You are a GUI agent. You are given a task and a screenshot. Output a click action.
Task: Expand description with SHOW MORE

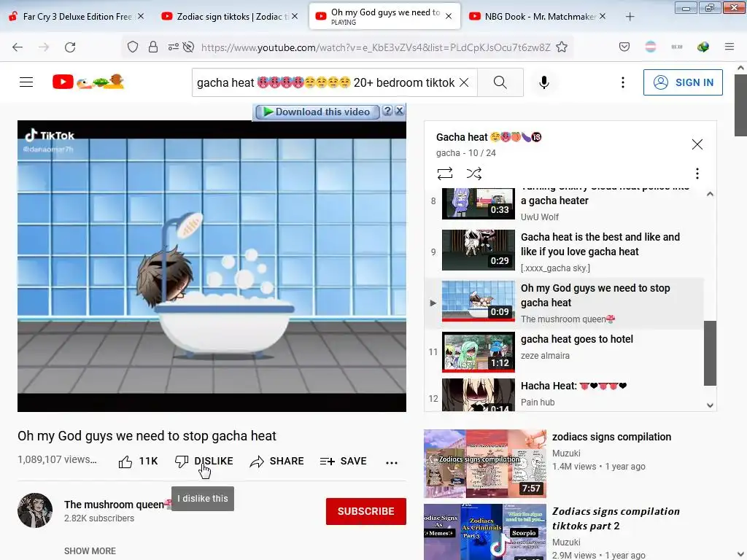pos(90,551)
